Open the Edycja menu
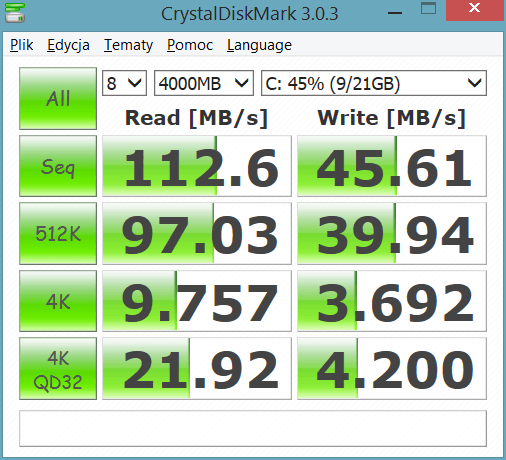This screenshot has height=460, width=506. click(68, 45)
